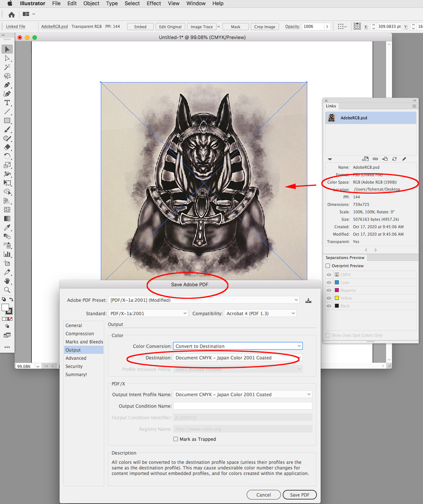
Task: Select the Hand tool
Action: pyautogui.click(x=7, y=281)
